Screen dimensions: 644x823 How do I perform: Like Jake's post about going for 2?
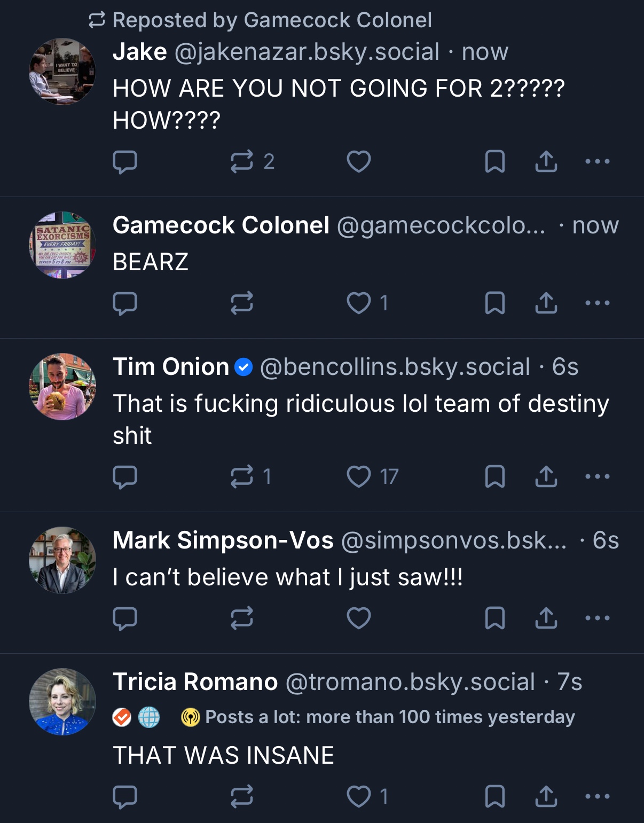(x=359, y=161)
